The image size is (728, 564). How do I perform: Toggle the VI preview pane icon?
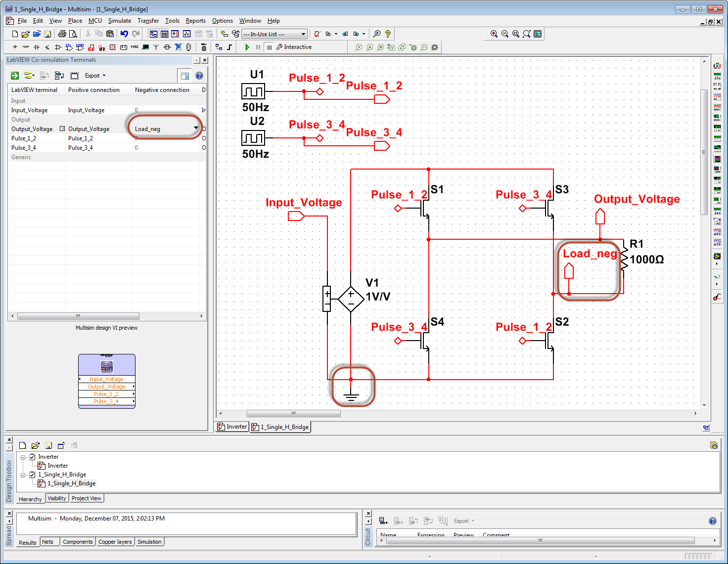184,76
